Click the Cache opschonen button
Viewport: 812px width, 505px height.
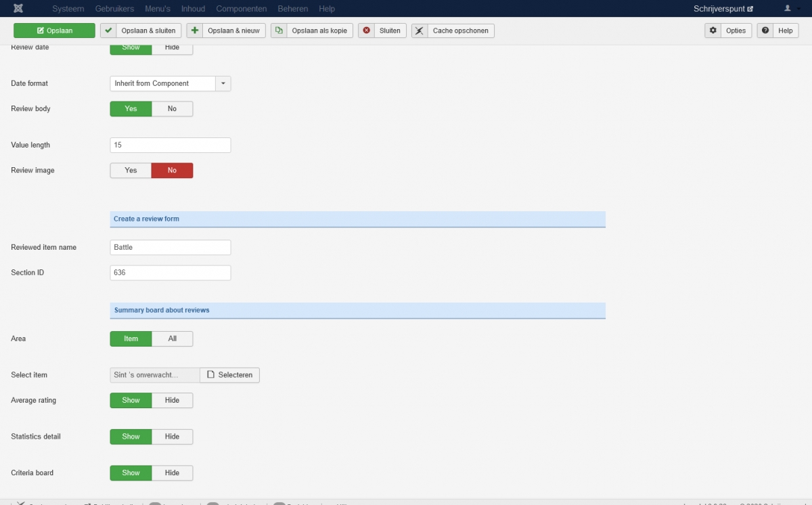coord(453,30)
